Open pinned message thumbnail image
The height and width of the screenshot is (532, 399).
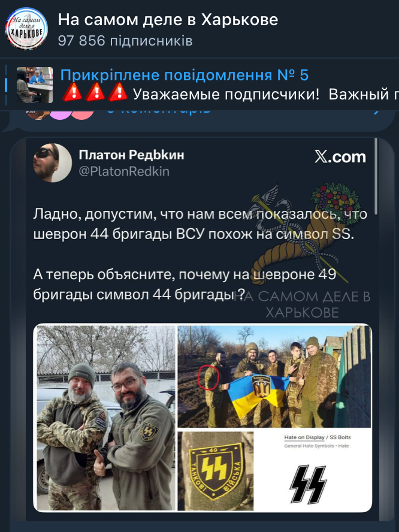[x=35, y=85]
